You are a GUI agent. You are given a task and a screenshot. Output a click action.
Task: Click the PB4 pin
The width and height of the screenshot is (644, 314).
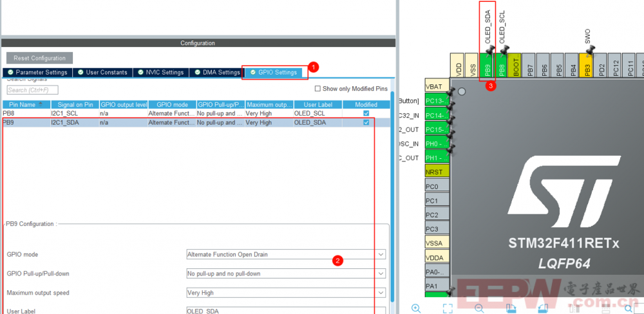(x=572, y=65)
